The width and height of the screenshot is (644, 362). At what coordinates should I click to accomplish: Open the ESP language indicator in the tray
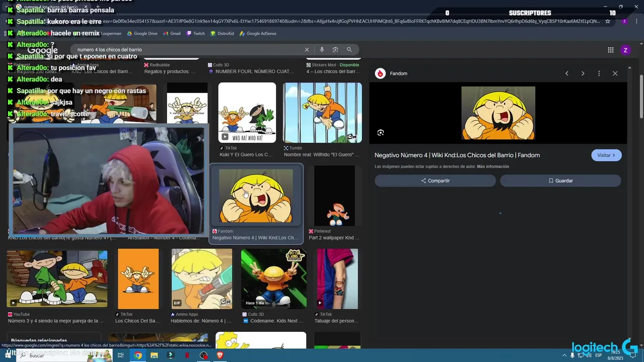tap(598, 355)
